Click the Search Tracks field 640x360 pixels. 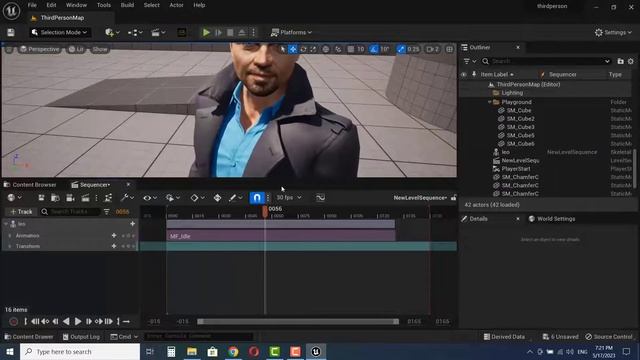coord(70,212)
